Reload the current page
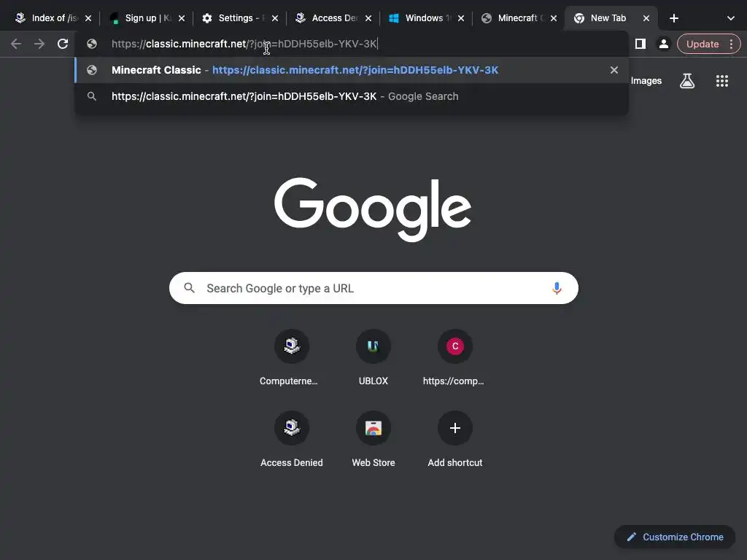 pyautogui.click(x=63, y=44)
